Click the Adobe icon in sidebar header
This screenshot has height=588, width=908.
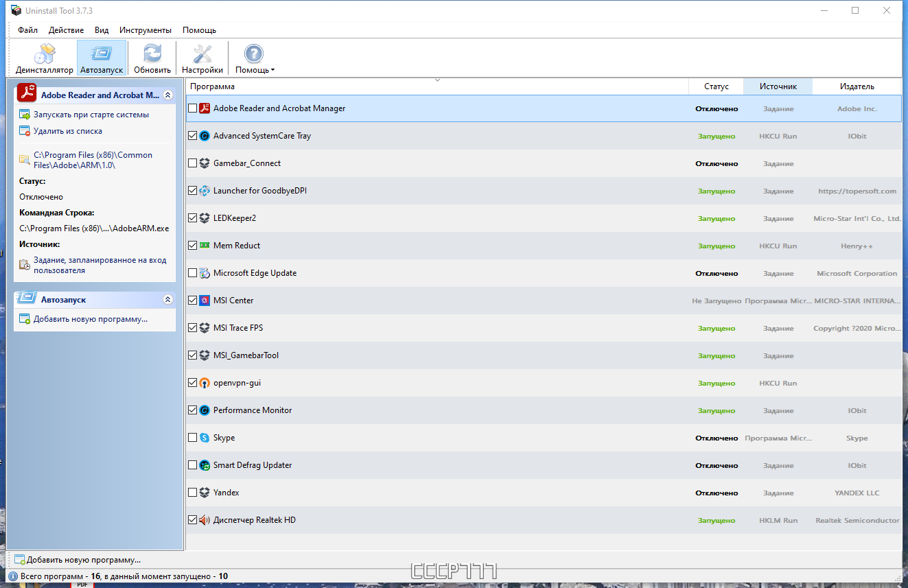27,93
